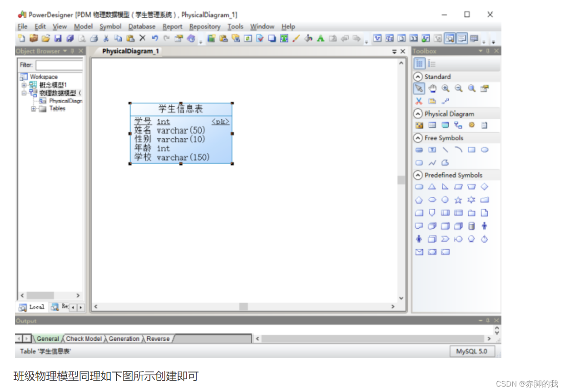Viewport: 565px width, 392px height.
Task: Collapse the Standard section in the Toolbox
Action: (418, 76)
